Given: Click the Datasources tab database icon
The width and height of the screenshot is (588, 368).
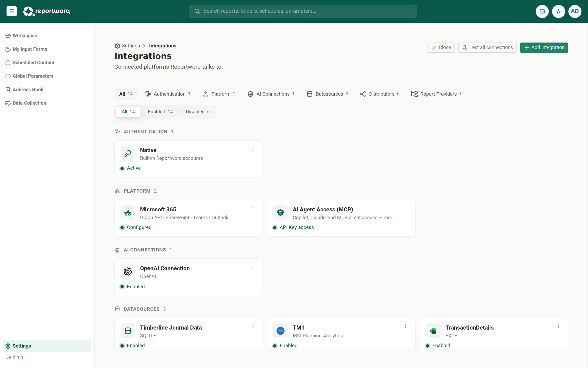Looking at the screenshot, I should (310, 94).
